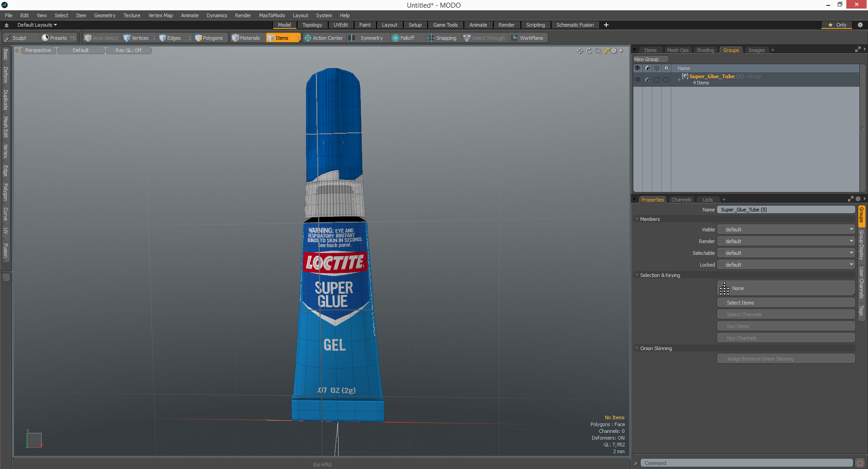Screen dimensions: 868x469
Task: Toggle selectable box for Super_Glue_Tube group
Action: 657,80
